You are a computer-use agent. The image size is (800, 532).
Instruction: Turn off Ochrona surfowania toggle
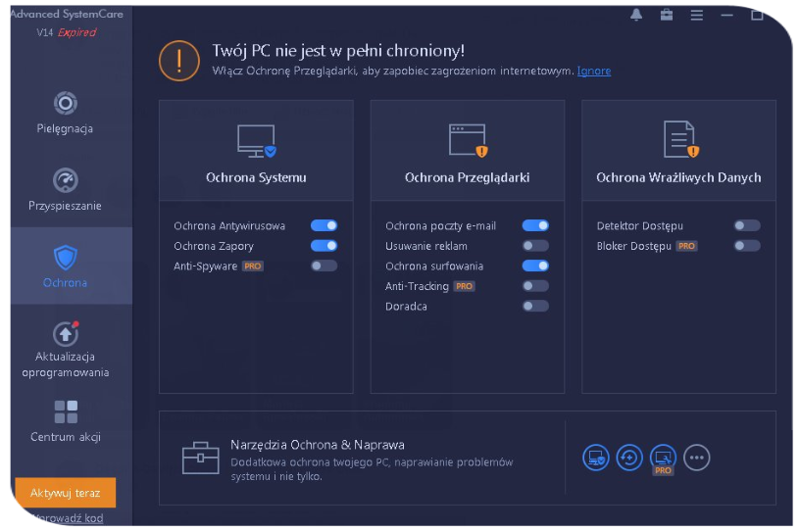(535, 266)
